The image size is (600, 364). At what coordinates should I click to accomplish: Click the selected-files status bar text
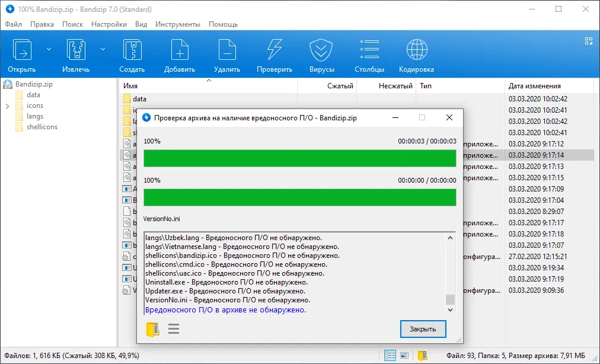tap(72, 356)
